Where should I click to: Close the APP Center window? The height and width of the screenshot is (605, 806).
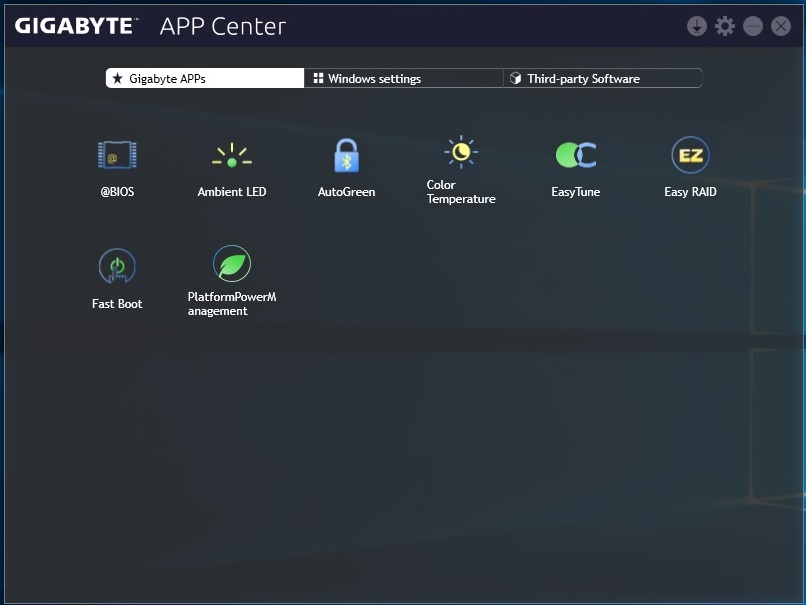pos(781,26)
